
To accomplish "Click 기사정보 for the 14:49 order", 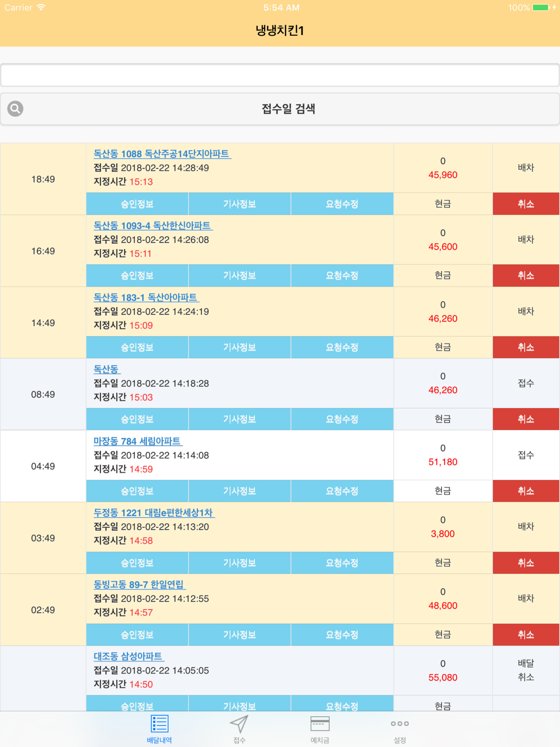I will tap(240, 348).
